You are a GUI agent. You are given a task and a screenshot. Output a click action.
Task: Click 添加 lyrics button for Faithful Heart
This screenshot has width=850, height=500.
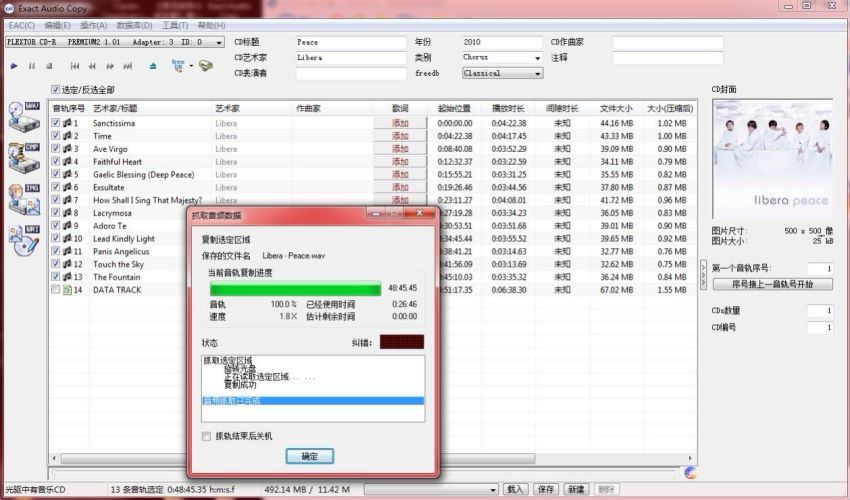tap(400, 162)
